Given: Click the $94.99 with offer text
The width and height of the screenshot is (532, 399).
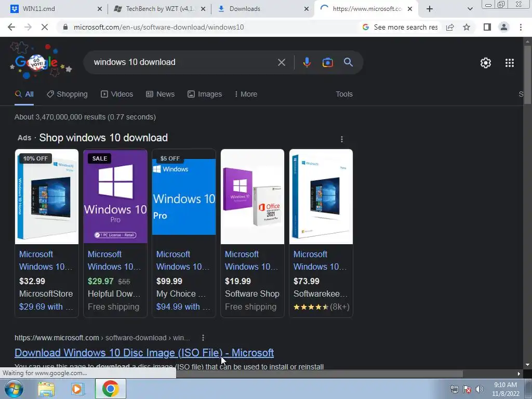Looking at the screenshot, I should (x=183, y=307).
